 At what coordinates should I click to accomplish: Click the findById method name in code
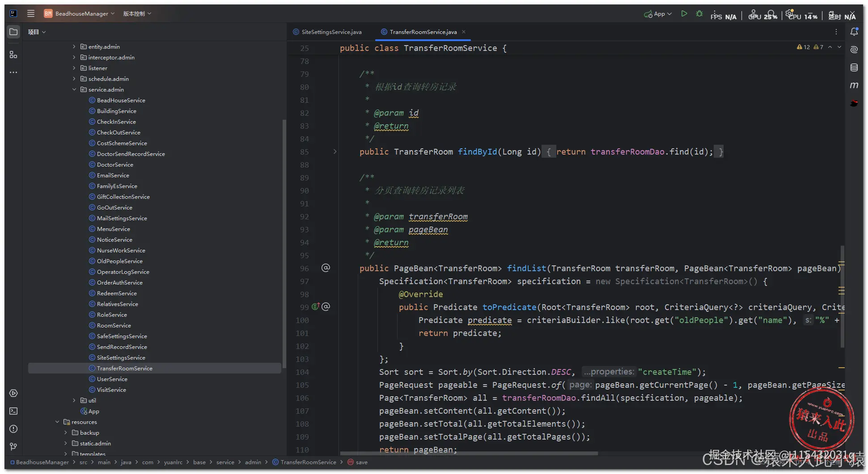pos(477,151)
